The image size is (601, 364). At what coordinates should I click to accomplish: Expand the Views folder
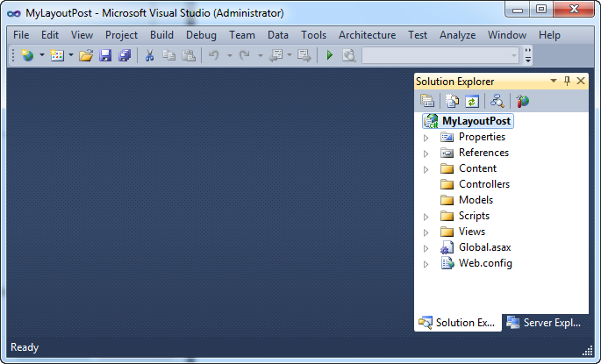(426, 232)
